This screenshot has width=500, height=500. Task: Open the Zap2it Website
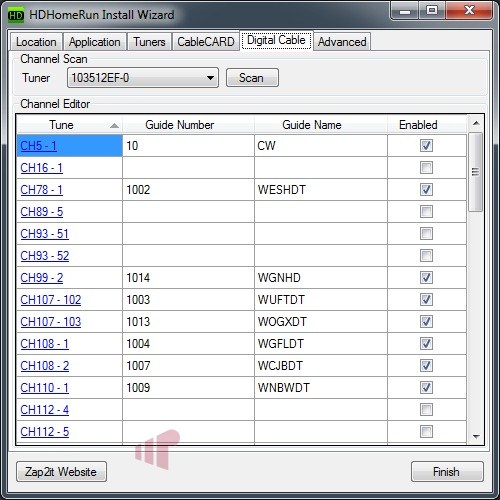[x=61, y=472]
